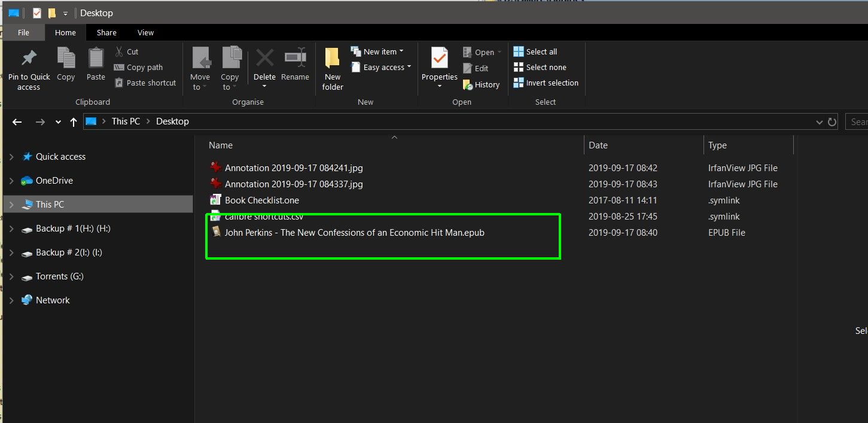
Task: Open the File menu tab
Action: tap(23, 32)
